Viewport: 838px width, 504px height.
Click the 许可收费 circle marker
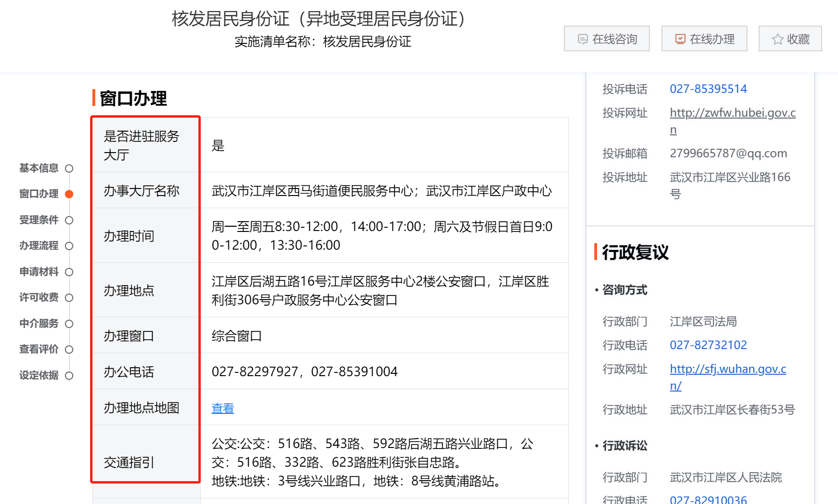pos(69,298)
